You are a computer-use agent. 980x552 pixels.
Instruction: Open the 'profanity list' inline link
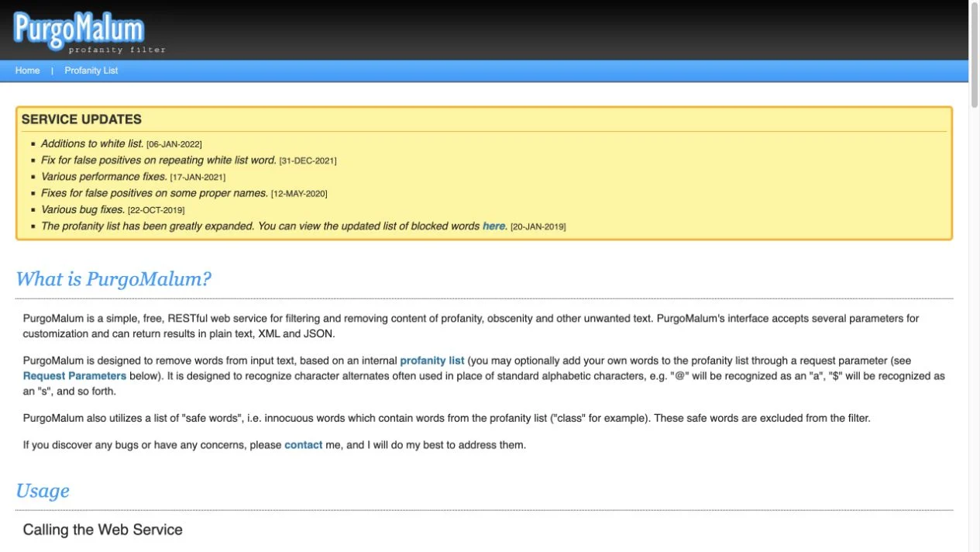pyautogui.click(x=432, y=361)
